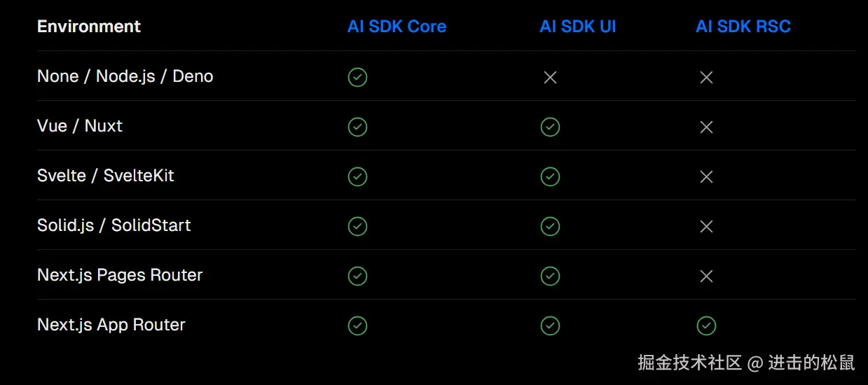Image resolution: width=868 pixels, height=385 pixels.
Task: Click AI SDK RSC checkmark for App Router
Action: [x=706, y=325]
